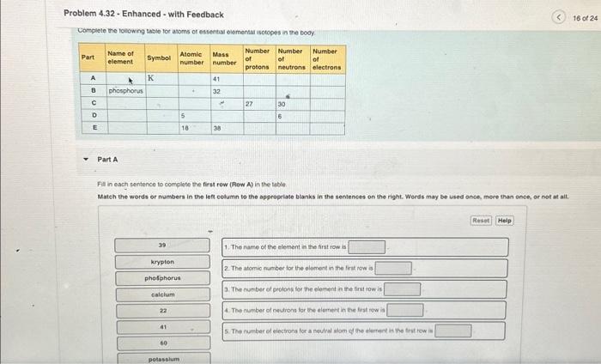The width and height of the screenshot is (601, 364).
Task: Click blank for element name sentence
Action: click(x=367, y=247)
